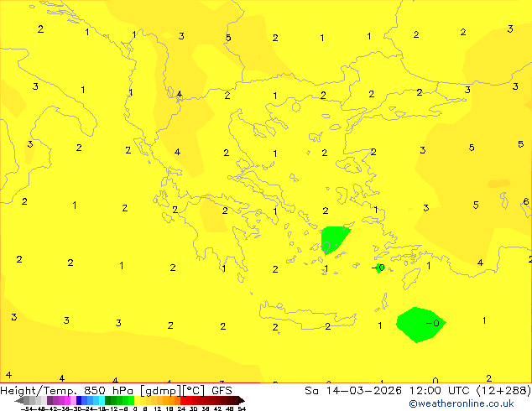The width and height of the screenshot is (532, 411).
Task: Click the dark maroon arrow at legend's right end
Action: coord(242,400)
